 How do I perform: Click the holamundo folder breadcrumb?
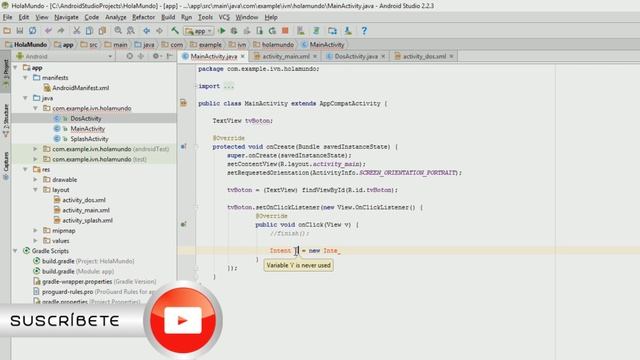pos(273,44)
